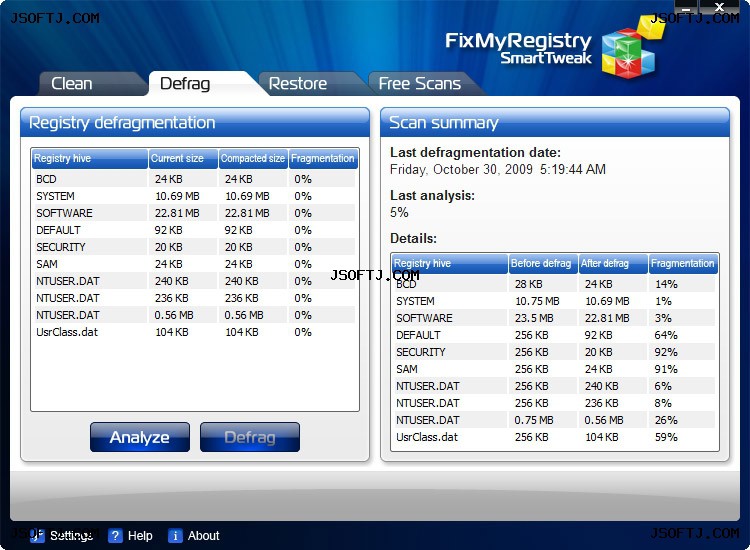
Task: Select NTUSER.DAT row sized 0.56 MB in the defragmentation list
Action: [194, 315]
